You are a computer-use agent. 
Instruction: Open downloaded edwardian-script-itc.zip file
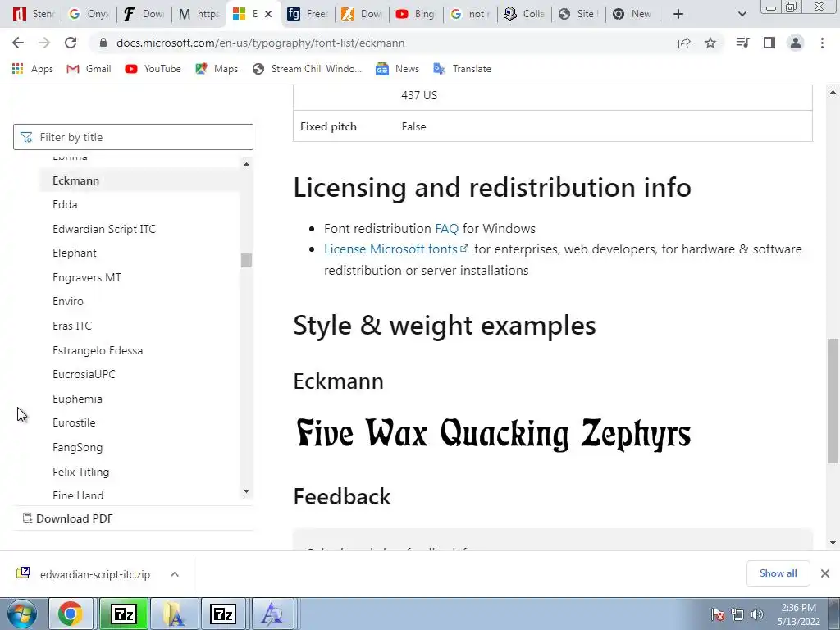click(x=84, y=574)
